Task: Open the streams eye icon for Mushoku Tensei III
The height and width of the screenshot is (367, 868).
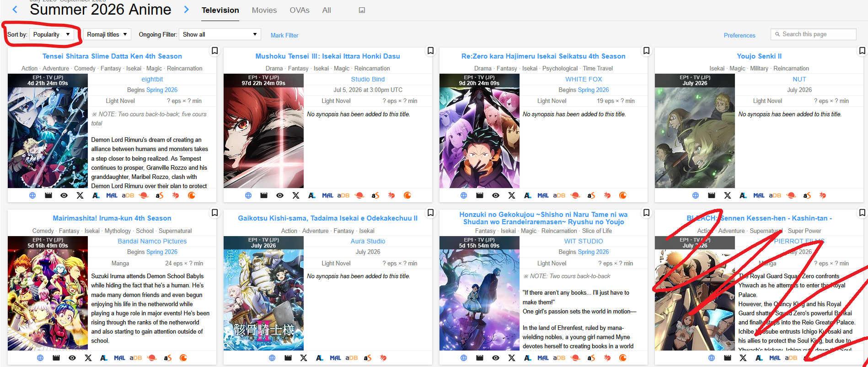Action: click(x=280, y=195)
